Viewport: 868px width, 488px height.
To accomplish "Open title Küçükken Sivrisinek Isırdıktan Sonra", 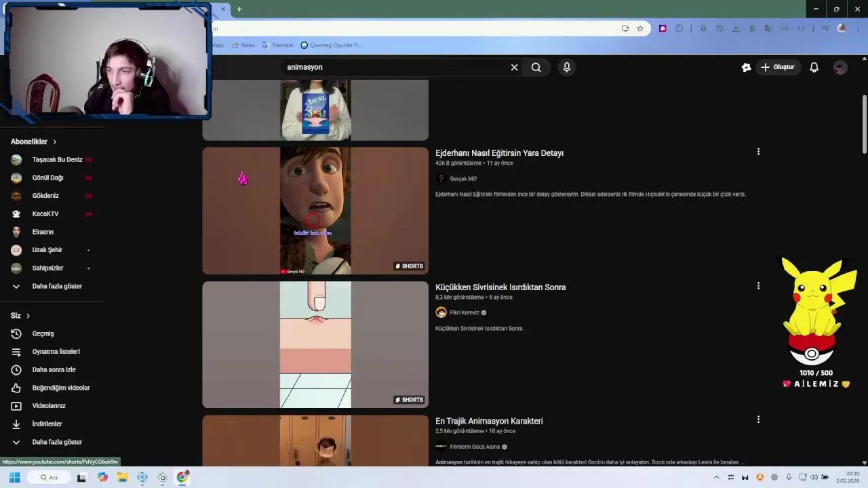I will (x=500, y=287).
